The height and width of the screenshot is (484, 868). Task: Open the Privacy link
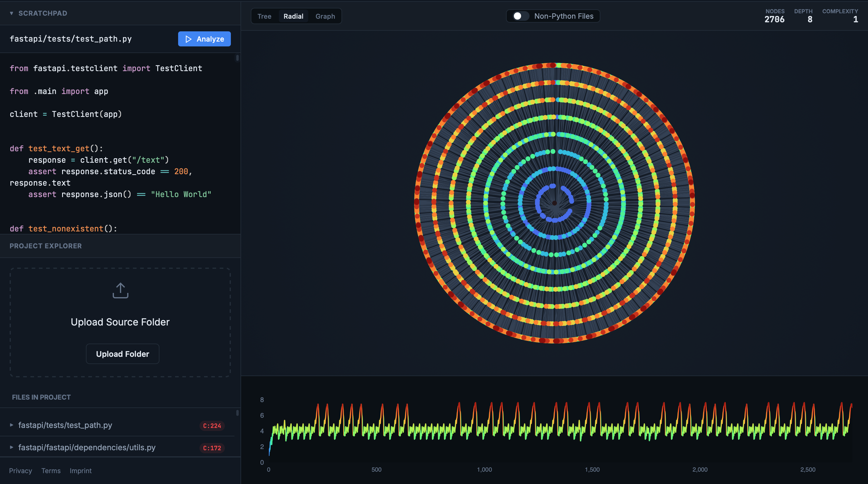pyautogui.click(x=20, y=471)
